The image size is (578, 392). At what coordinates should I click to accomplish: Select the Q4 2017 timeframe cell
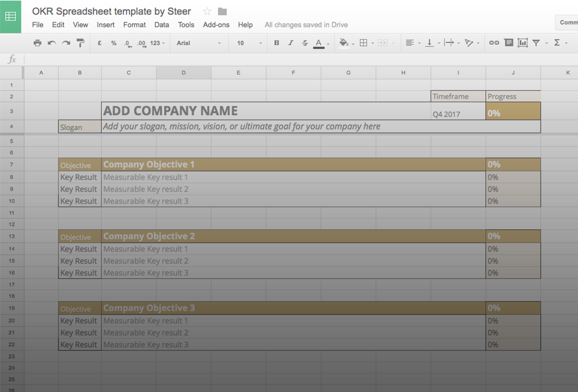point(458,111)
